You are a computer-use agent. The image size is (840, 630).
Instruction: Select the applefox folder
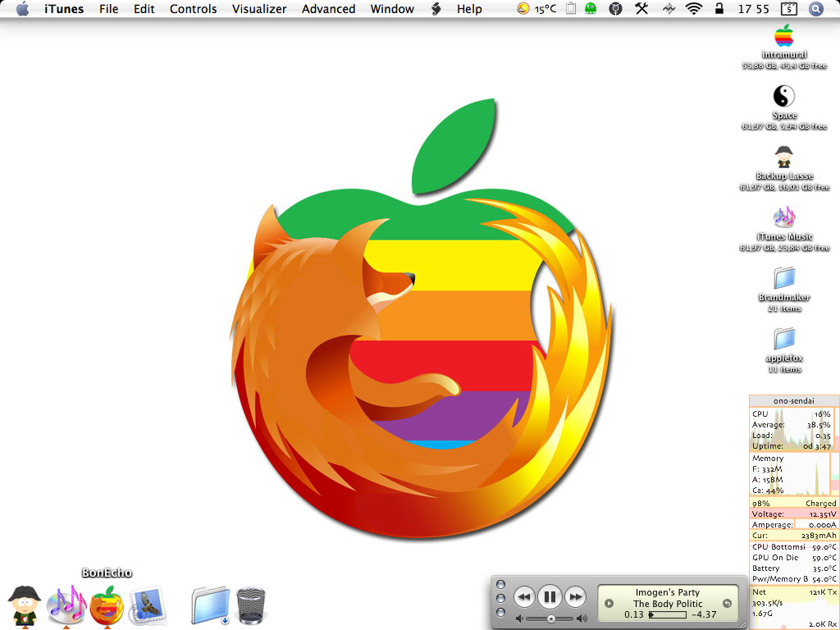tap(784, 339)
